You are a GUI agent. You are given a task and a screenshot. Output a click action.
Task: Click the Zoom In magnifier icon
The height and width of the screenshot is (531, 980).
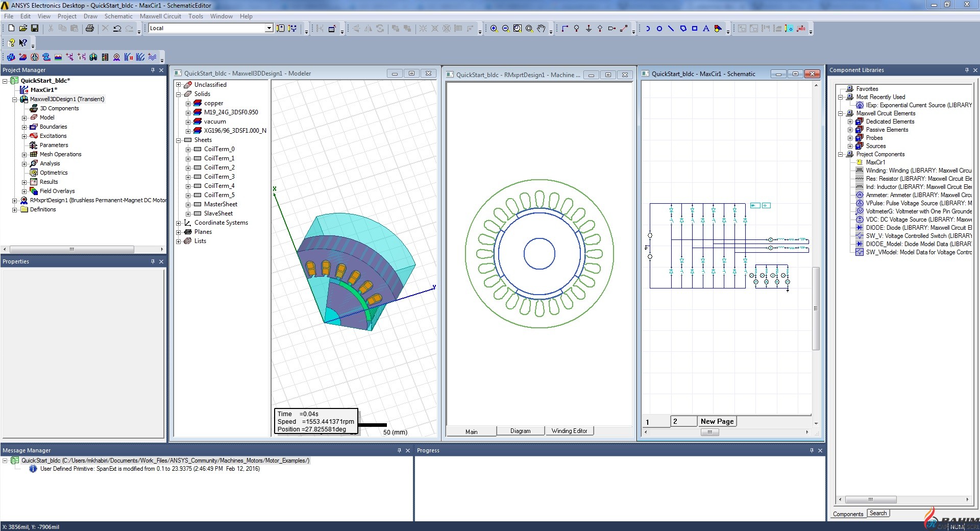coord(494,28)
